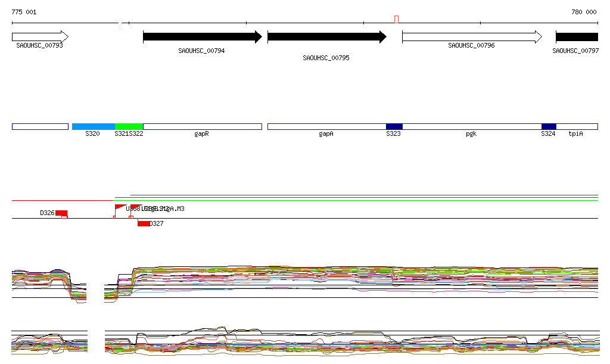Click the unlabeled empty segment at far left

[40, 126]
